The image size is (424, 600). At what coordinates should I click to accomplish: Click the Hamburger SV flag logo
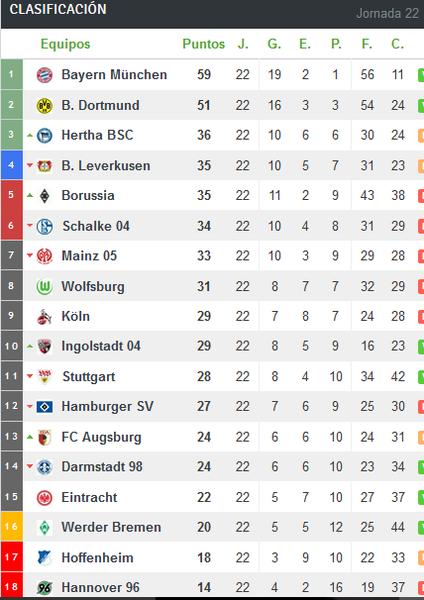point(44,406)
